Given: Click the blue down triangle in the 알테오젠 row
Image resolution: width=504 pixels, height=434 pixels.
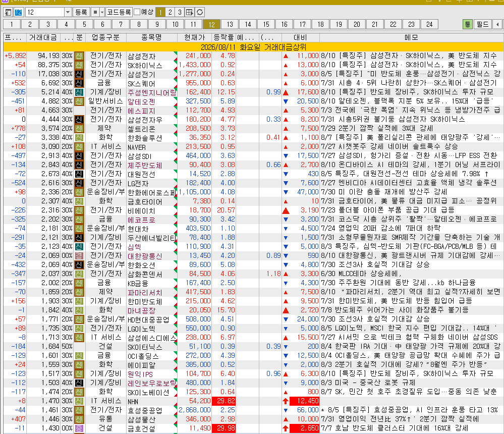Looking at the screenshot, I should (x=286, y=101).
